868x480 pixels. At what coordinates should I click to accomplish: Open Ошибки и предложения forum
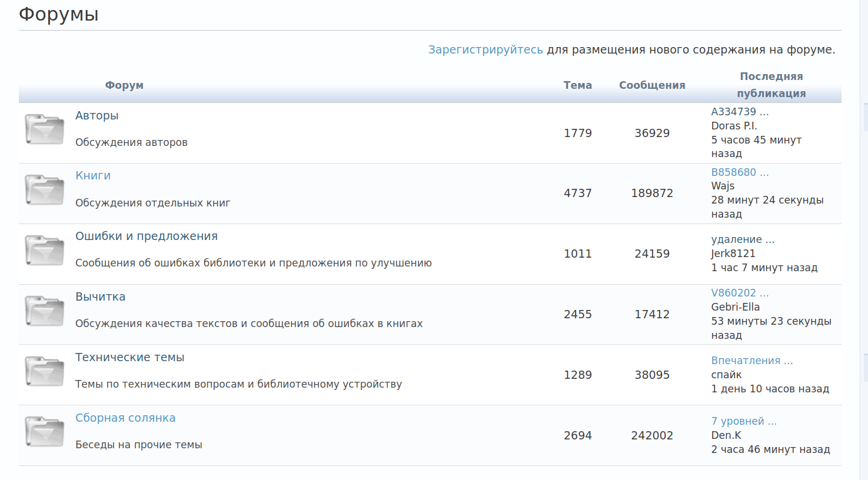pyautogui.click(x=146, y=236)
